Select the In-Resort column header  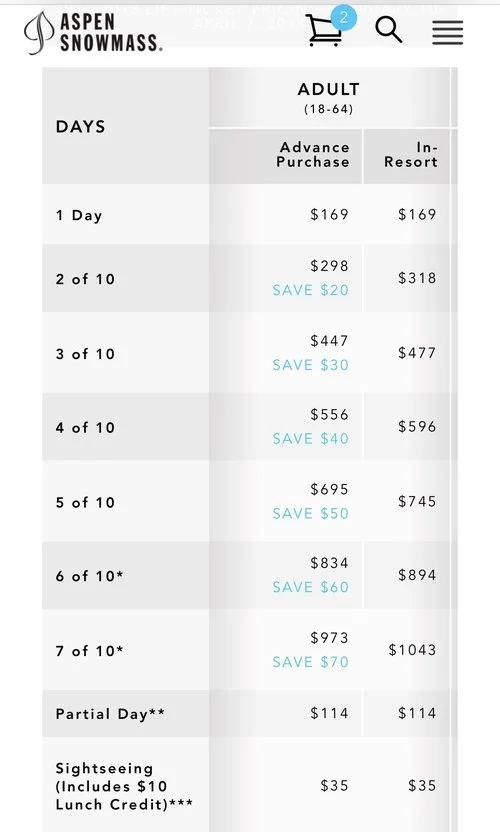point(411,155)
